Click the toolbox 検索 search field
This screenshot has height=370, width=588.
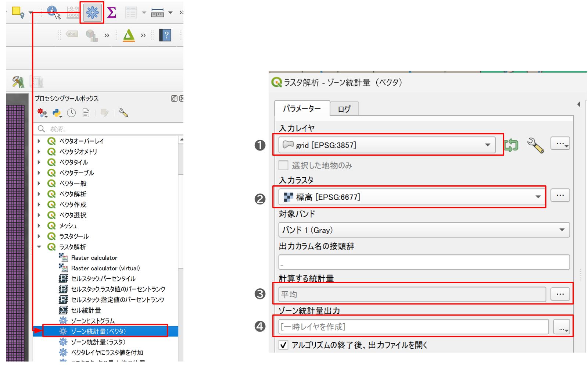[108, 129]
